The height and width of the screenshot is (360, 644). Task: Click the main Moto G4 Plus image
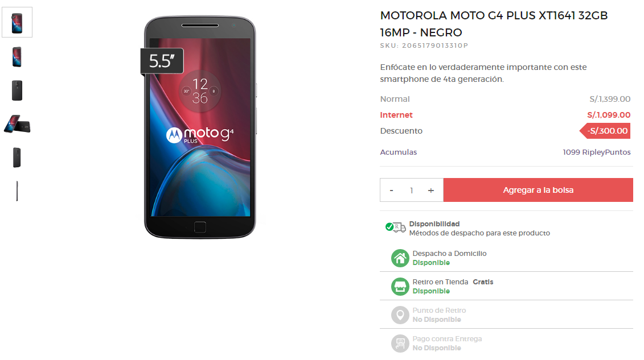pos(200,127)
